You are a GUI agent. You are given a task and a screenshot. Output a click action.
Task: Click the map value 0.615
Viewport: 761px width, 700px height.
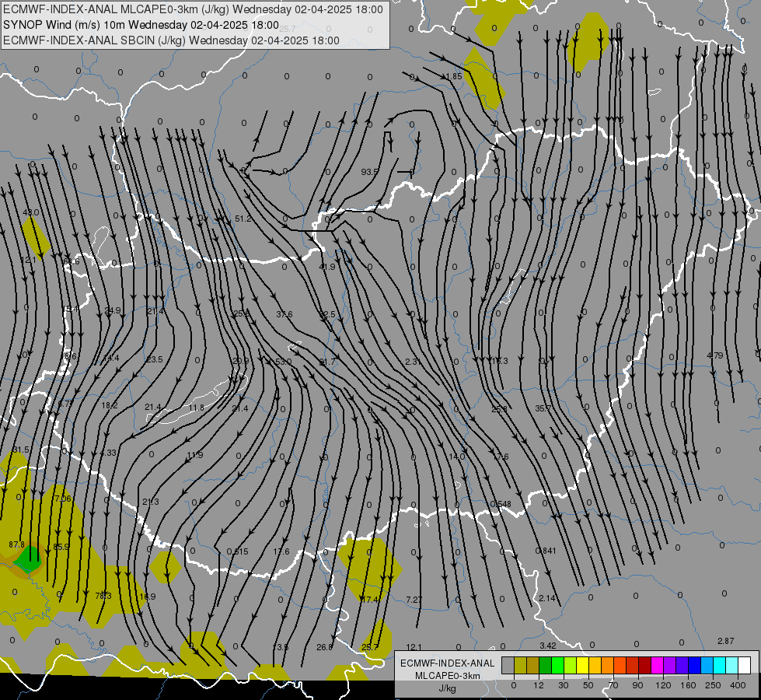pyautogui.click(x=237, y=551)
